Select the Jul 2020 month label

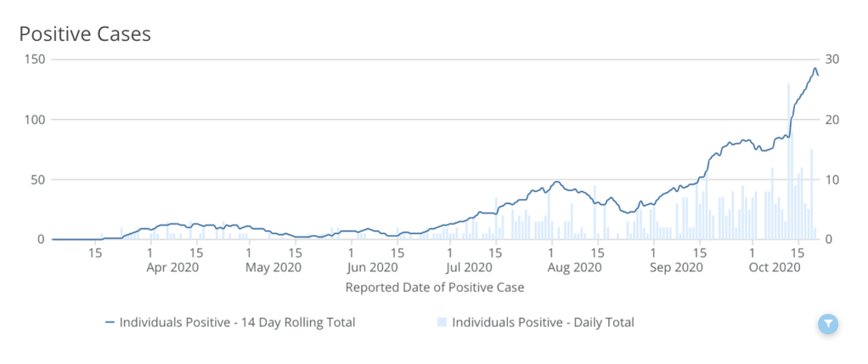tap(473, 267)
